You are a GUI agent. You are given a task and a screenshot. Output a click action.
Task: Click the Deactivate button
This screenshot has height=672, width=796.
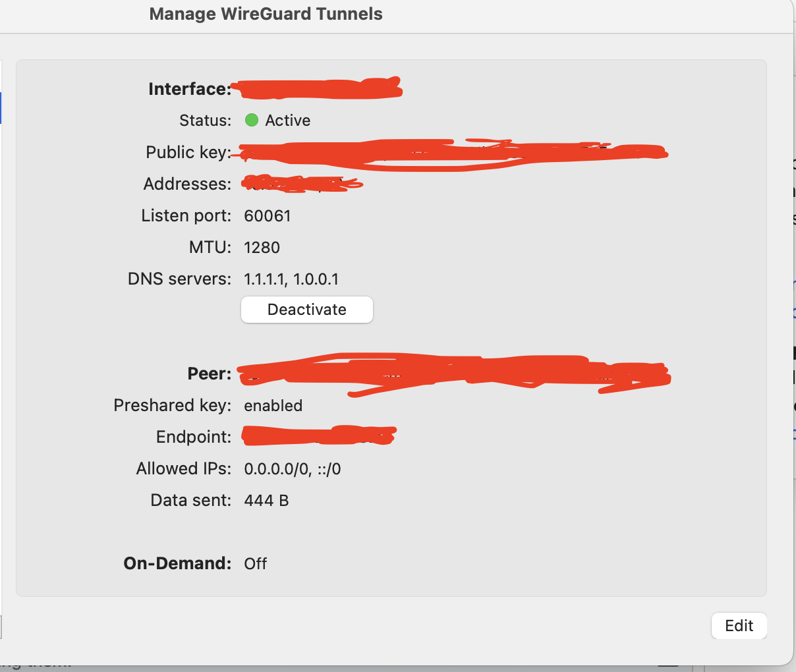[x=306, y=309]
